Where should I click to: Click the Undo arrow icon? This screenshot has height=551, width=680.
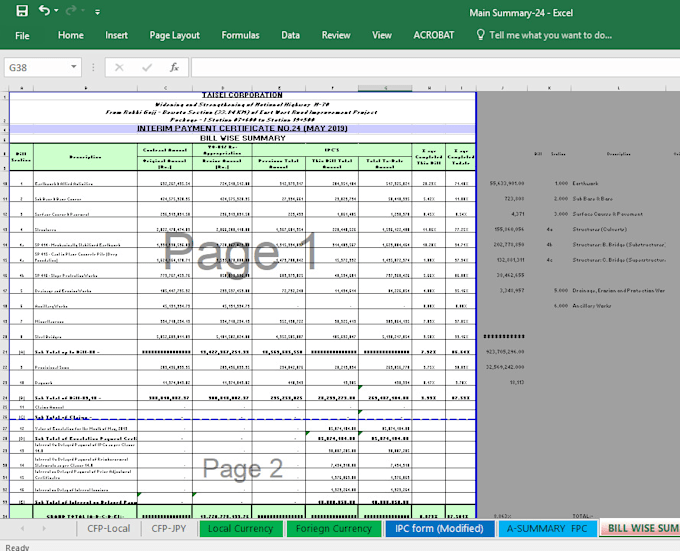click(44, 10)
